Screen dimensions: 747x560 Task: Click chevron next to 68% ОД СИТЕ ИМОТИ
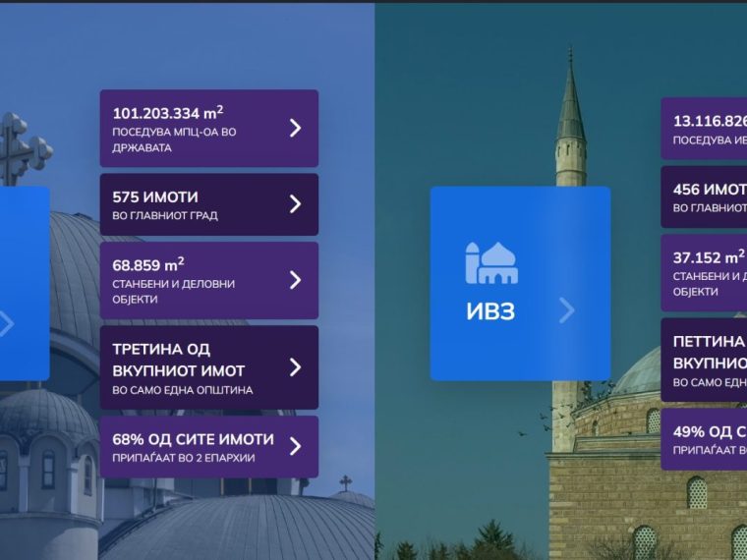296,446
